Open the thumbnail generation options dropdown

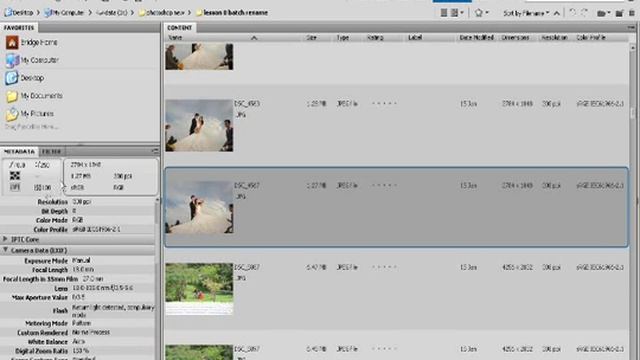pos(457,13)
